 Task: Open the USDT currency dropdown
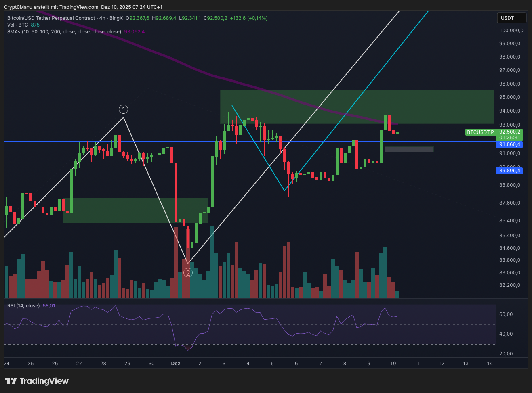[511, 18]
